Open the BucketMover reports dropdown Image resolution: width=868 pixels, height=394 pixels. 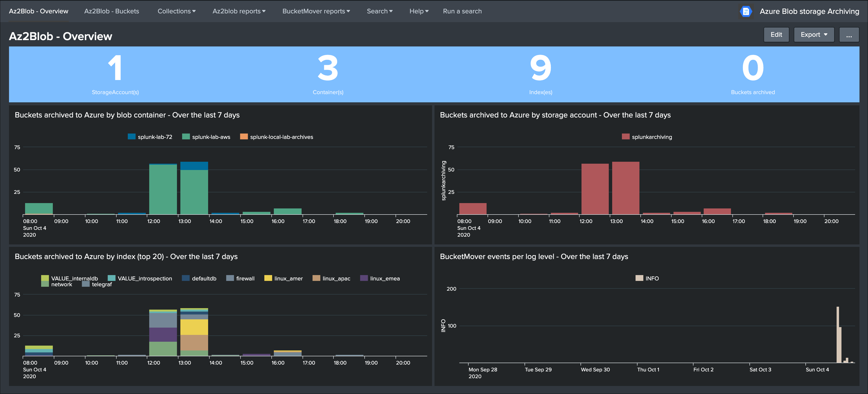tap(315, 11)
